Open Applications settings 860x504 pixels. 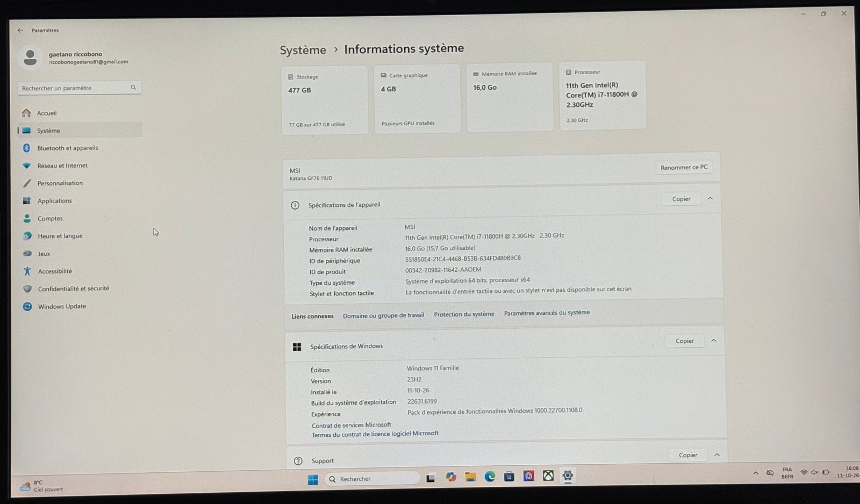click(x=80, y=200)
